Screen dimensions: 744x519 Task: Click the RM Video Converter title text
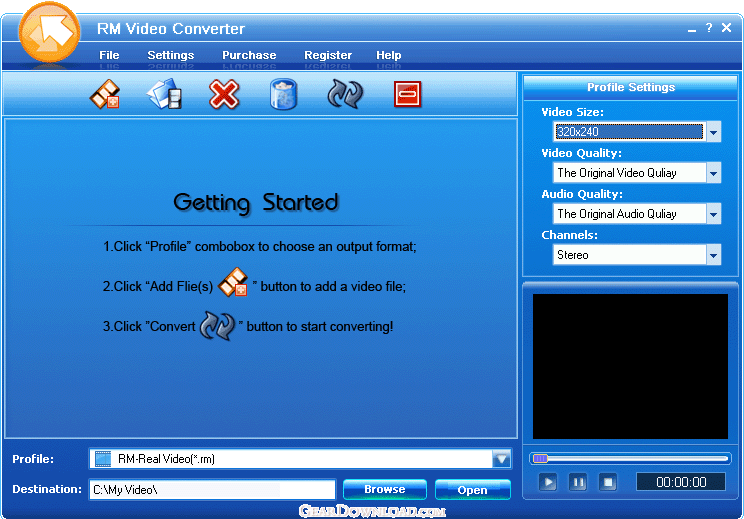pos(171,29)
